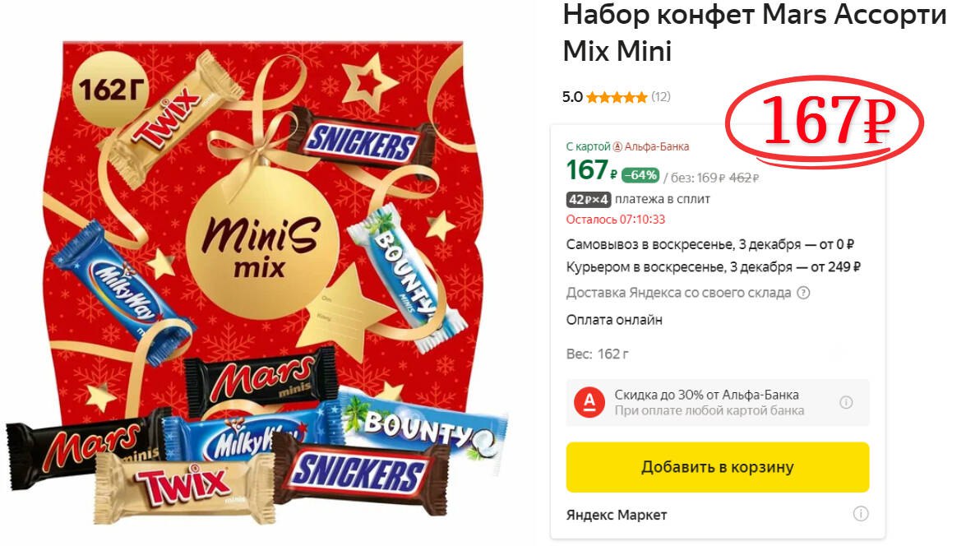Screen dimensions: 980x546
Task: Open info icon next to Яндекс Маркет
Action: tap(861, 514)
